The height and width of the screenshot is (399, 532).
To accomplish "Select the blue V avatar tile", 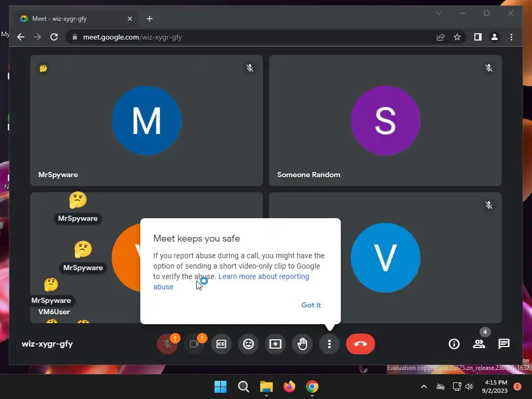I will pos(385,258).
